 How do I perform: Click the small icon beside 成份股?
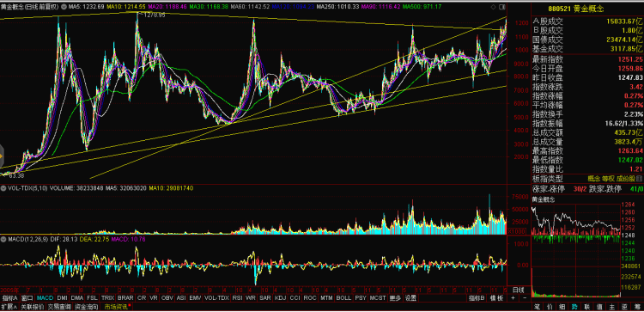pos(640,179)
